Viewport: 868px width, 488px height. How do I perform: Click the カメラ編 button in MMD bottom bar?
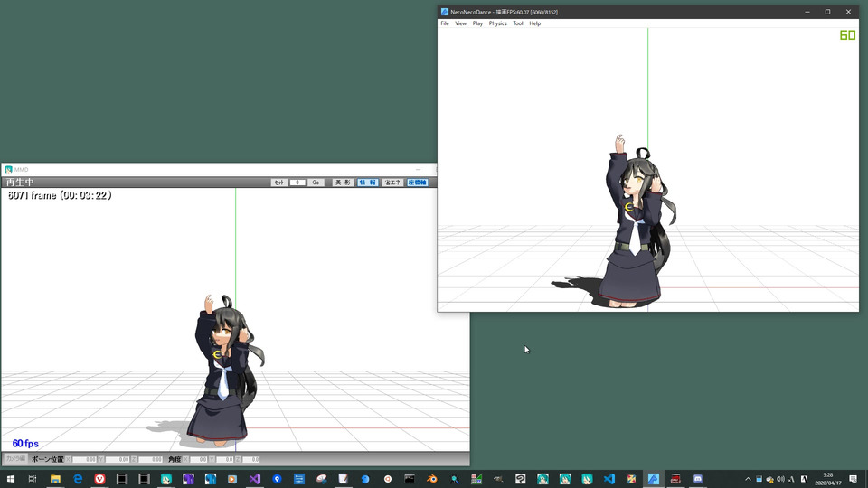point(15,459)
